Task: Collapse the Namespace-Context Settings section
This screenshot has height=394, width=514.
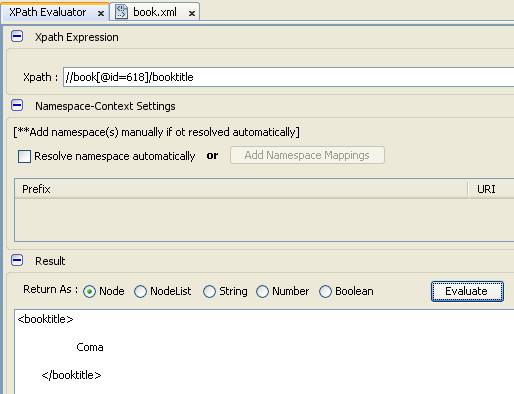Action: pyautogui.click(x=17, y=105)
